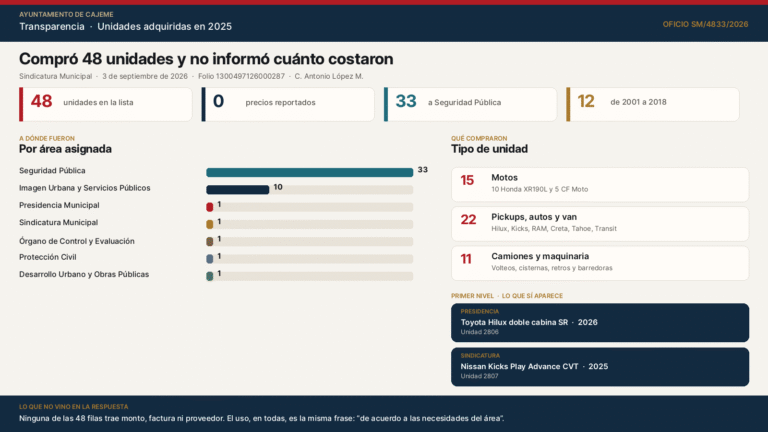Click 'Volteos, cisternas, retros y barredoras' detail
The height and width of the screenshot is (432, 768).
(x=552, y=268)
